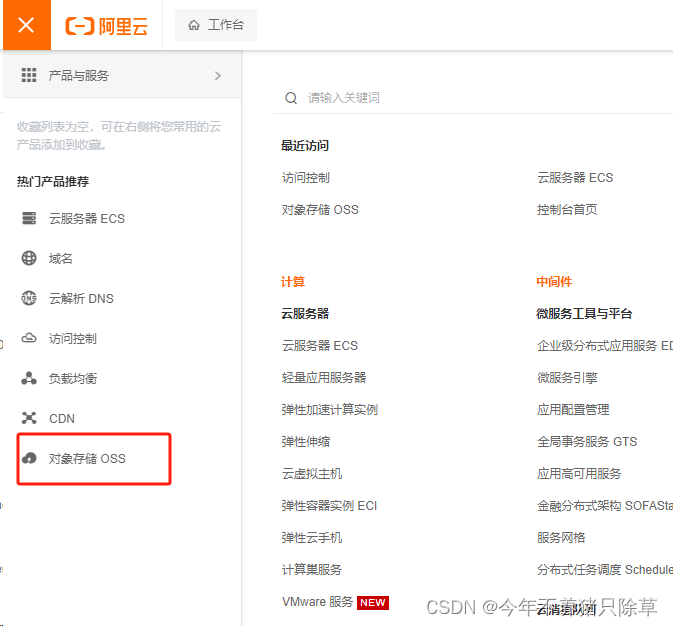The width and height of the screenshot is (673, 626).
Task: Open 域名 from the sidebar
Action: (x=61, y=258)
